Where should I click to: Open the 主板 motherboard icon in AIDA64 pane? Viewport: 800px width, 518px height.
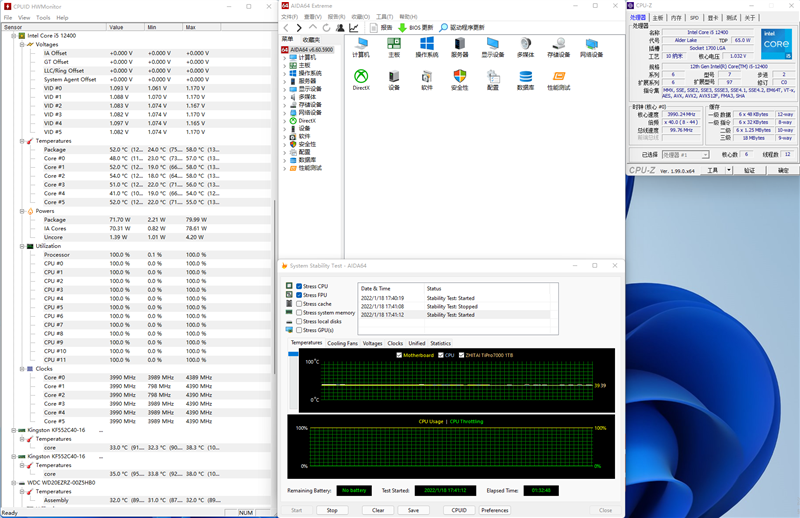394,47
